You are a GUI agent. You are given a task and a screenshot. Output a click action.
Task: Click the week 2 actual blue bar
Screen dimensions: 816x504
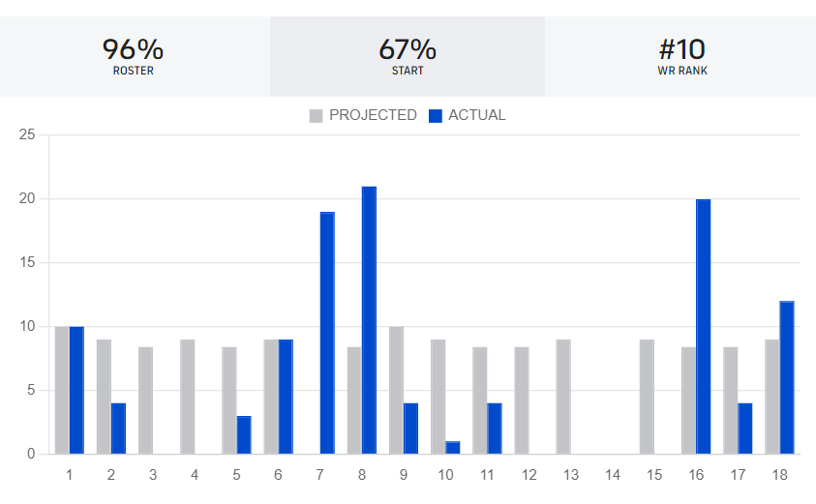118,429
